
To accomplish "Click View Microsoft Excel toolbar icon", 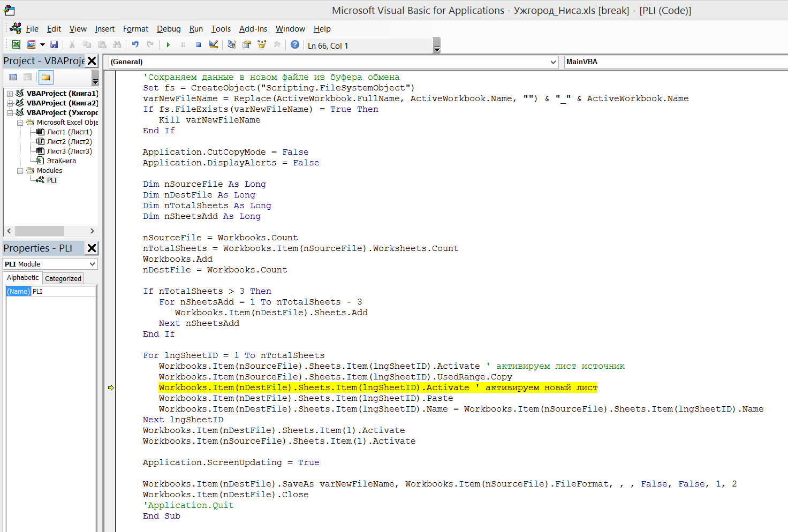I will click(16, 45).
